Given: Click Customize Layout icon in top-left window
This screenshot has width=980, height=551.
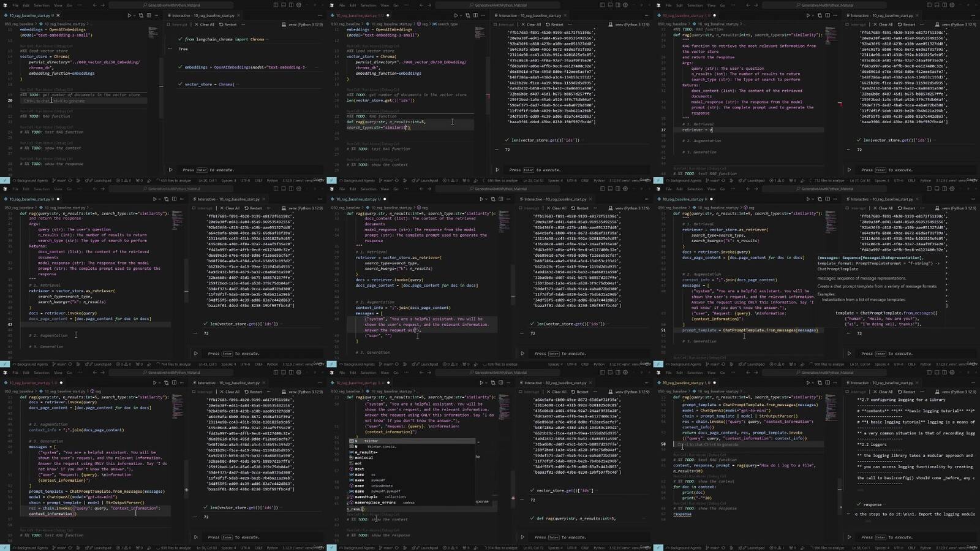Looking at the screenshot, I should click(298, 5).
